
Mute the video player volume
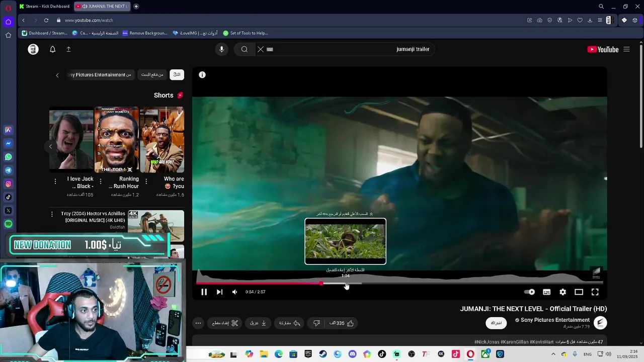pyautogui.click(x=234, y=292)
